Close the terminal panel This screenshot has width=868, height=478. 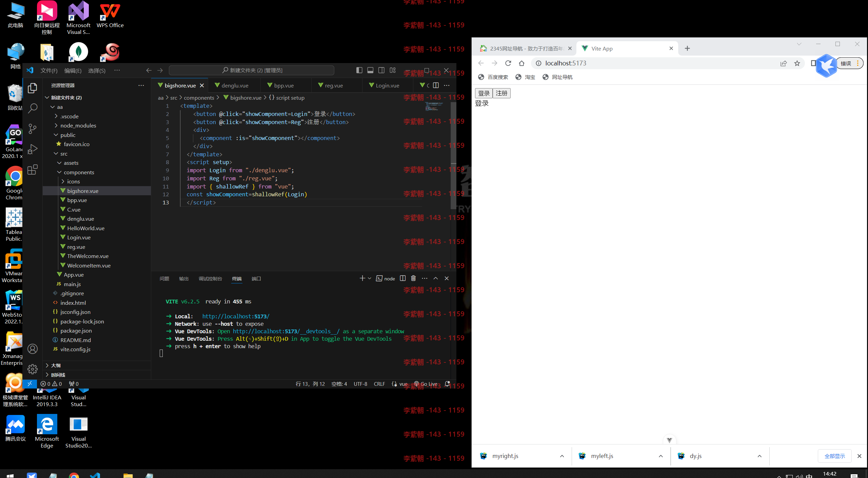tap(447, 278)
